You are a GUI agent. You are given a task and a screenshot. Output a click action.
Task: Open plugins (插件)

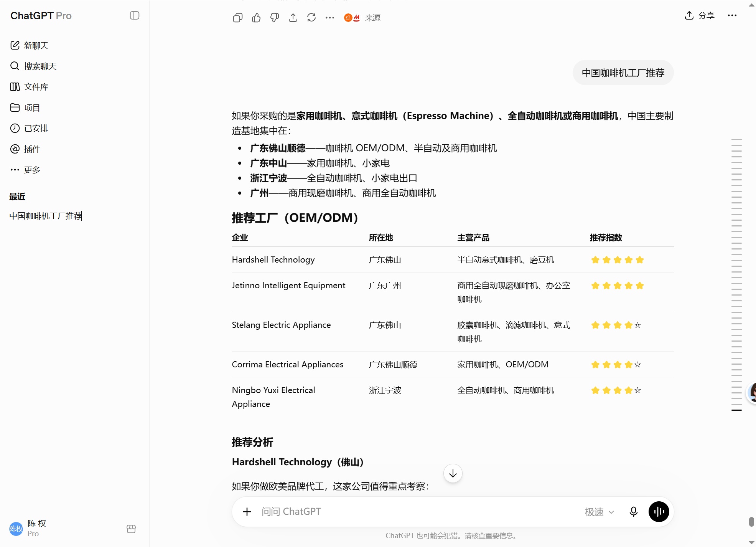pyautogui.click(x=25, y=149)
